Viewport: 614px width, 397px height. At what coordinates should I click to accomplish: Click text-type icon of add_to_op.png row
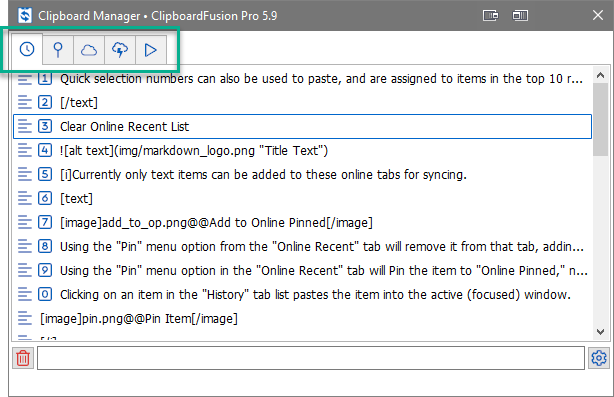pyautogui.click(x=25, y=222)
